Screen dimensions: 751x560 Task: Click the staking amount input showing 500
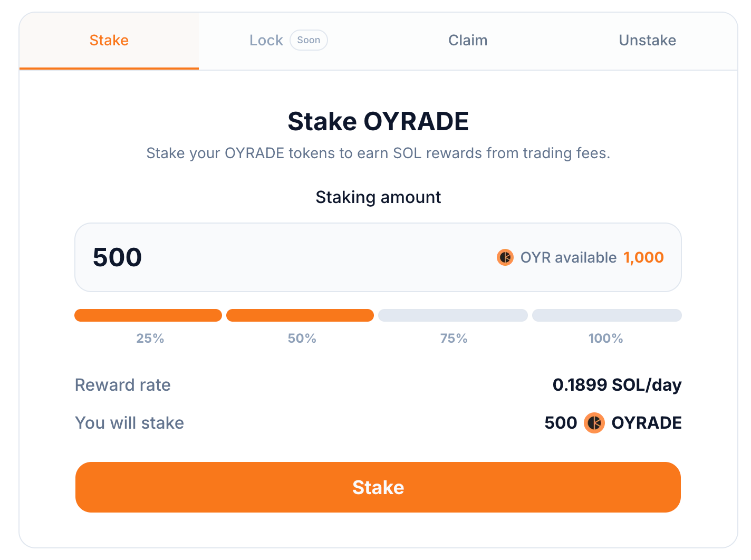tap(264, 257)
